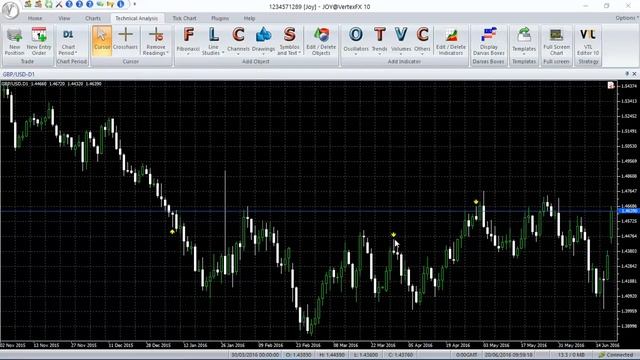Open the Fibonacci objects dropdown

tap(188, 40)
